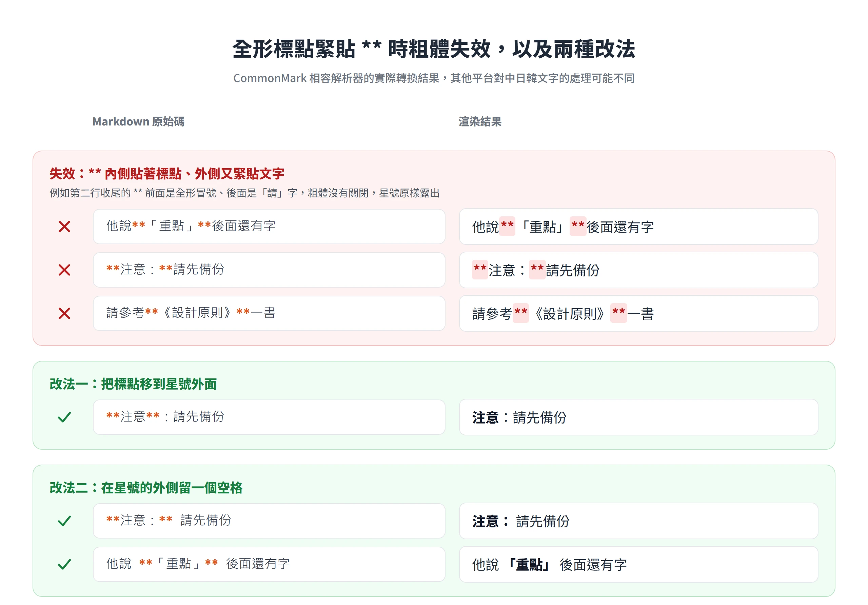The height and width of the screenshot is (605, 868).
Task: Click the red X beside 請參考**《設計原則》**一書
Action: [64, 313]
